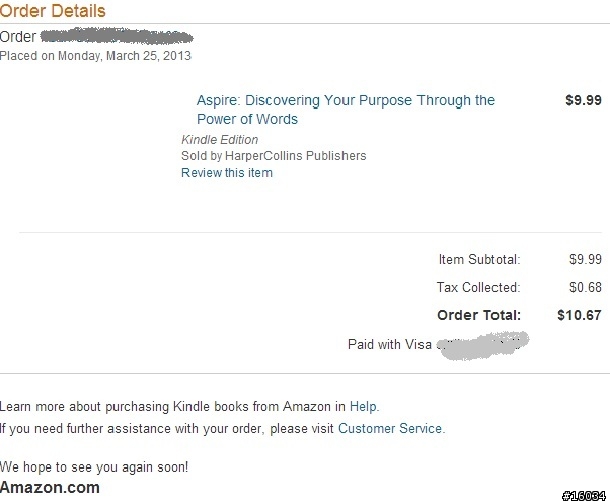610x504 pixels.
Task: Click the $10.67 order total amount
Action: pos(579,315)
